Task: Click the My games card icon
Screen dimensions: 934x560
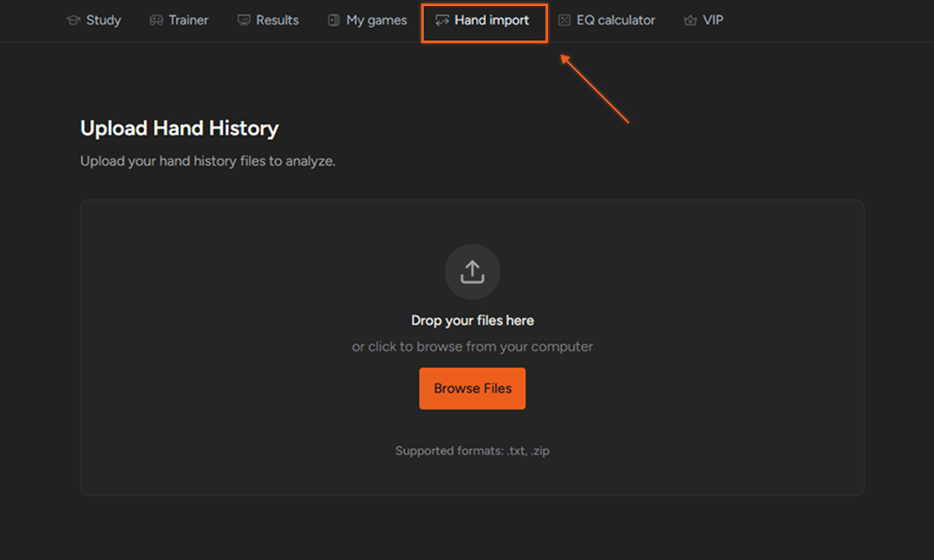Action: pos(334,20)
